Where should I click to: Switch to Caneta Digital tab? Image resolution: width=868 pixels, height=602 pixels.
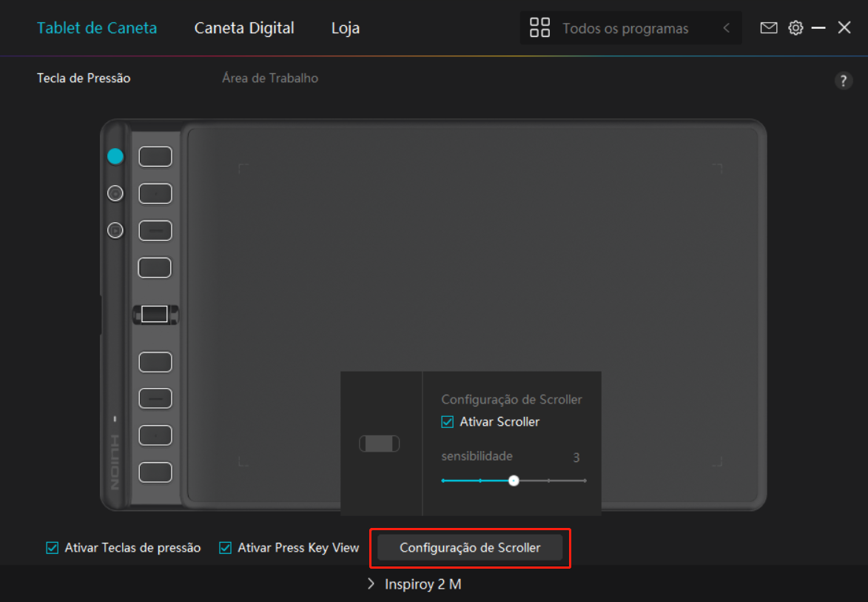click(x=244, y=28)
